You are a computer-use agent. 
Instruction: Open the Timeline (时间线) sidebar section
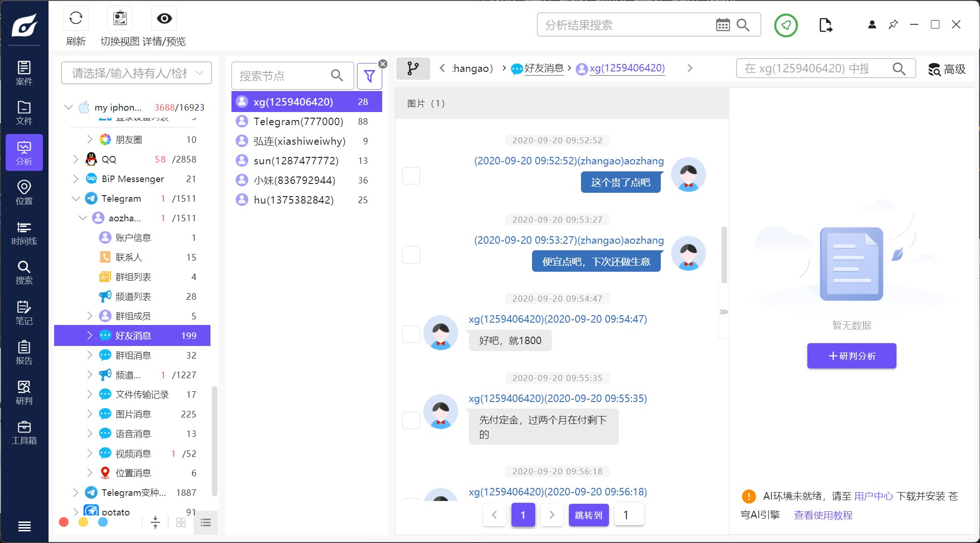[24, 233]
